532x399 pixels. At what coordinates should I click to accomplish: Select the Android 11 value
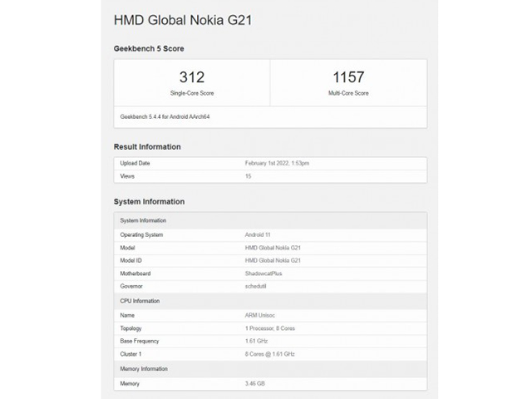[x=258, y=234]
